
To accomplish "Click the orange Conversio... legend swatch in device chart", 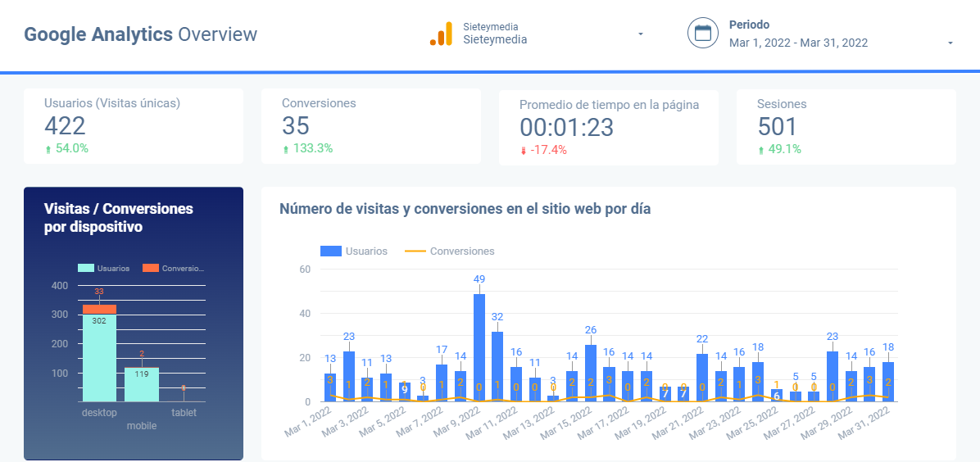I will tap(151, 268).
